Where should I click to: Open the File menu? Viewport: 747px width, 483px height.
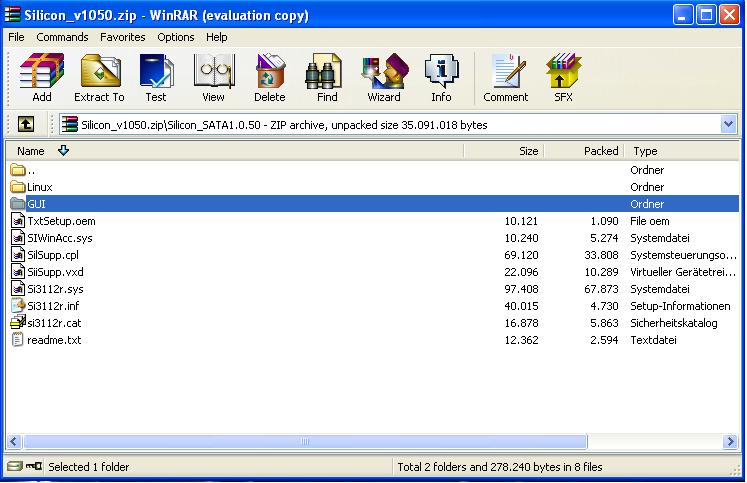[16, 37]
